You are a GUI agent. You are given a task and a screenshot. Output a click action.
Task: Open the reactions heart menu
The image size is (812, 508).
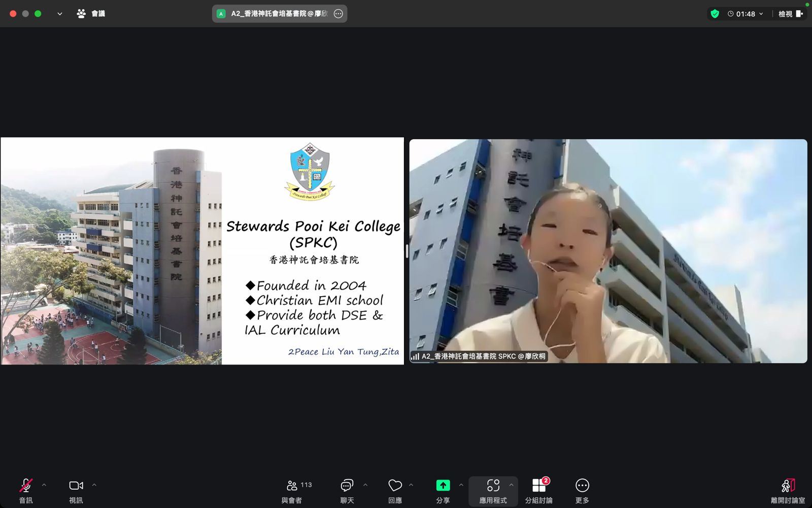[395, 491]
